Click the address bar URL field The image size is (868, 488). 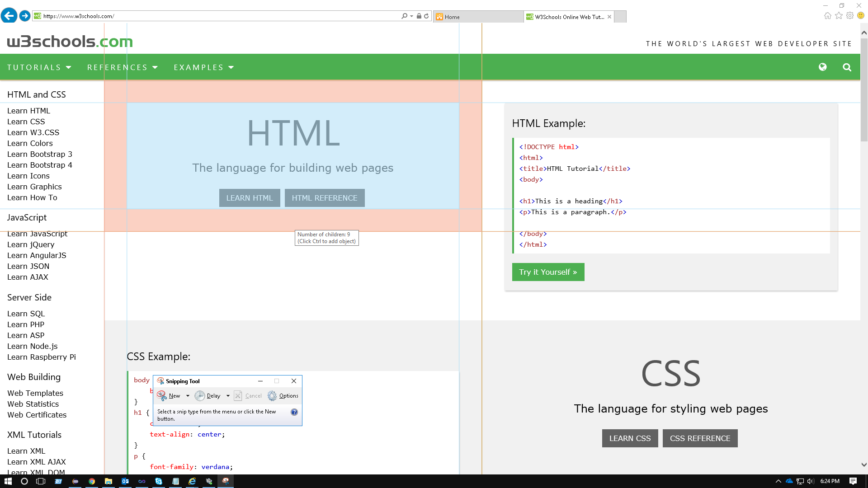pos(217,16)
